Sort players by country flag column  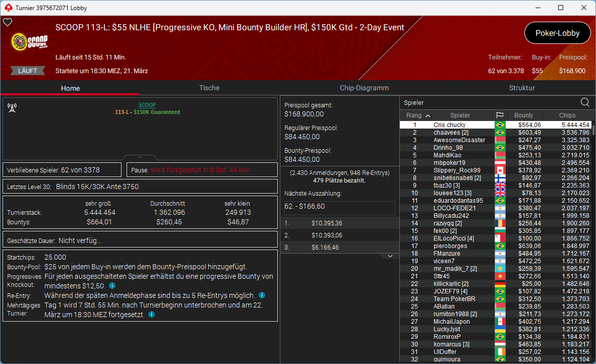[500, 115]
